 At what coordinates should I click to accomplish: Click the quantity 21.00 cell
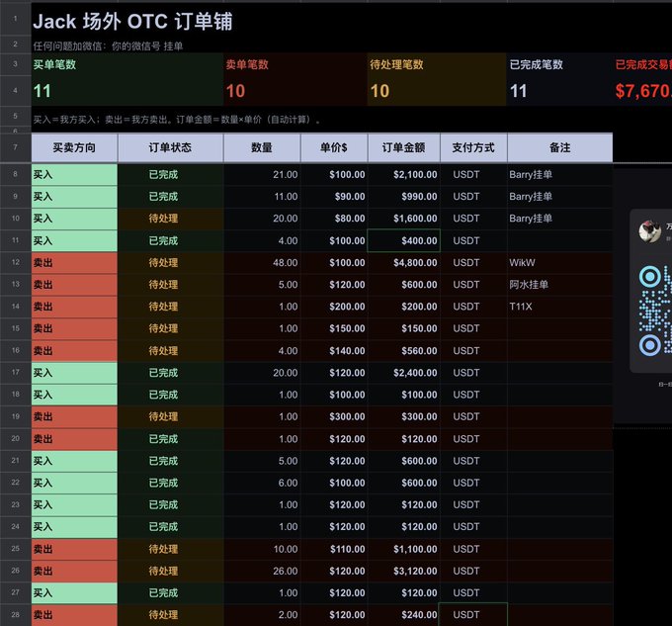(262, 174)
